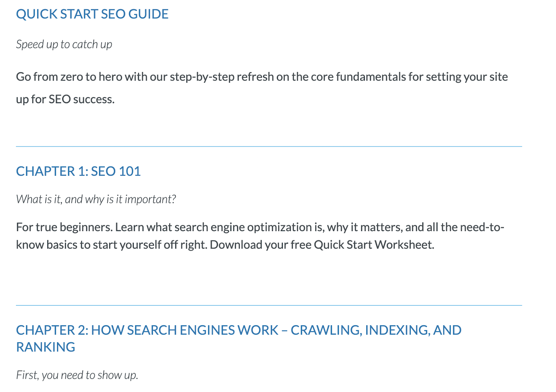Click 'SEO success' at the intro paragraph's end
Viewport: 556px width, 392px height.
81,99
